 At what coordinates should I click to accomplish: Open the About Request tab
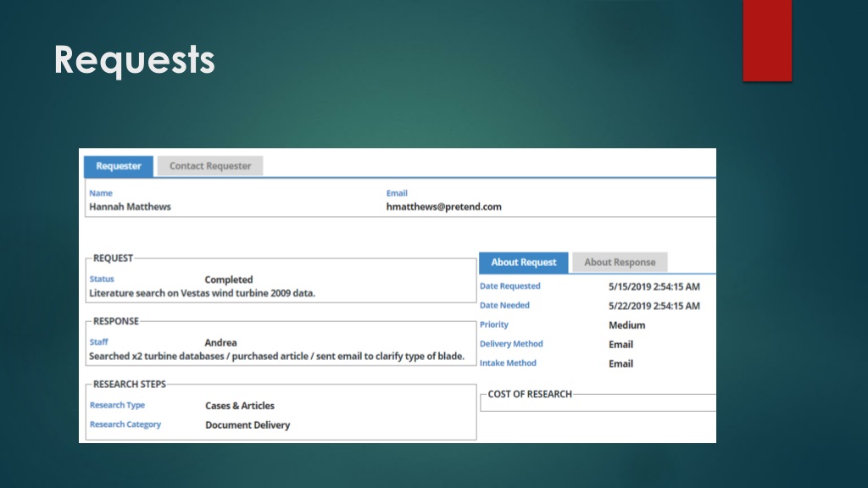click(x=523, y=263)
